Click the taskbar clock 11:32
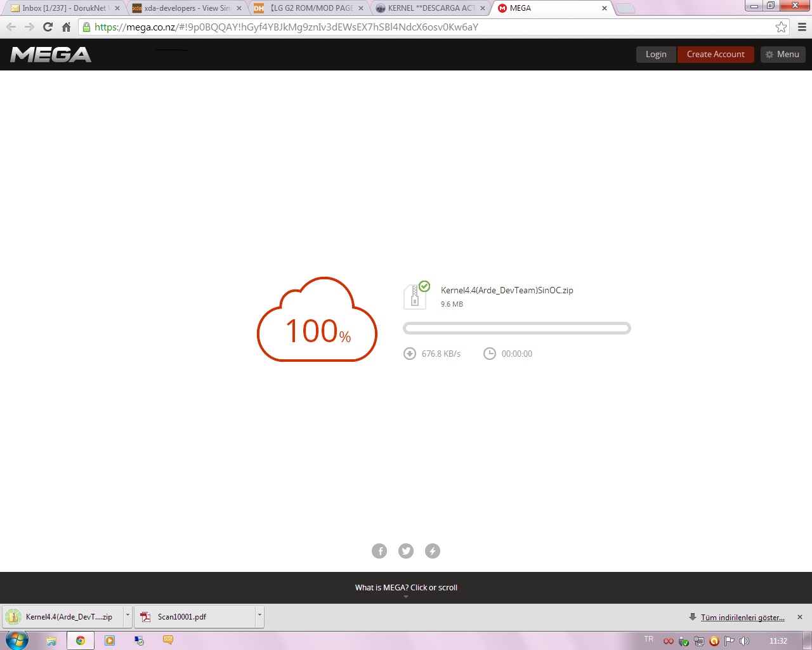Viewport: 812px width, 650px height. [778, 641]
